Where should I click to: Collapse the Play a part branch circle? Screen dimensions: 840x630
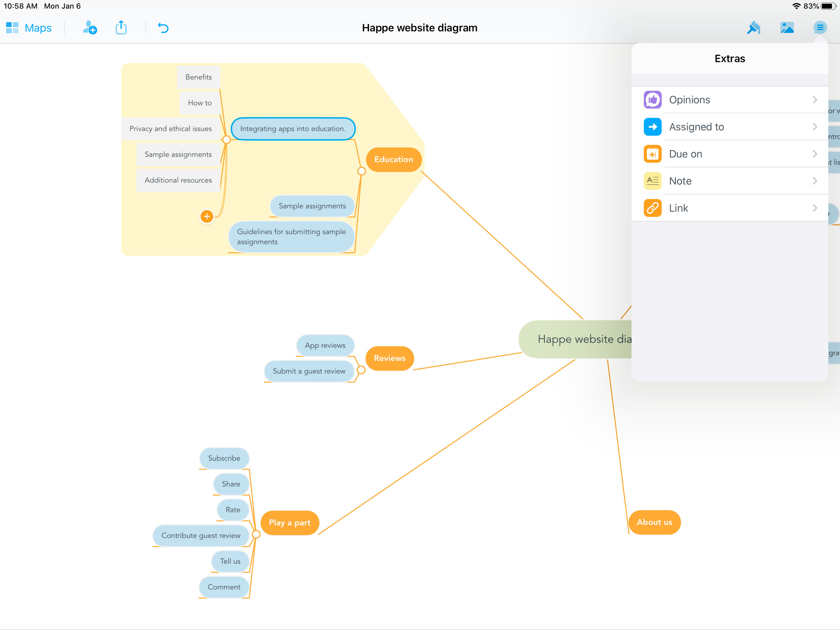tap(256, 535)
